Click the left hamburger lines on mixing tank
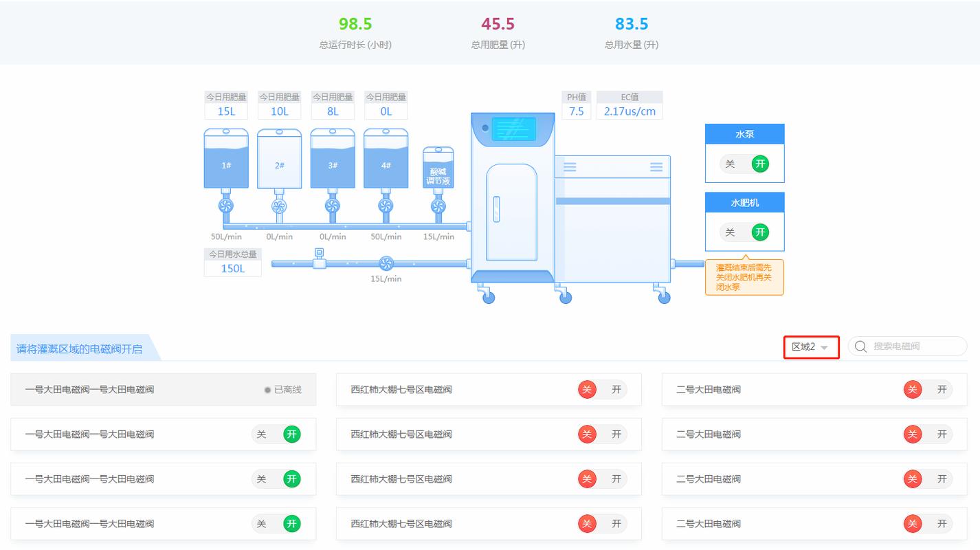The height and width of the screenshot is (550, 980). [570, 167]
